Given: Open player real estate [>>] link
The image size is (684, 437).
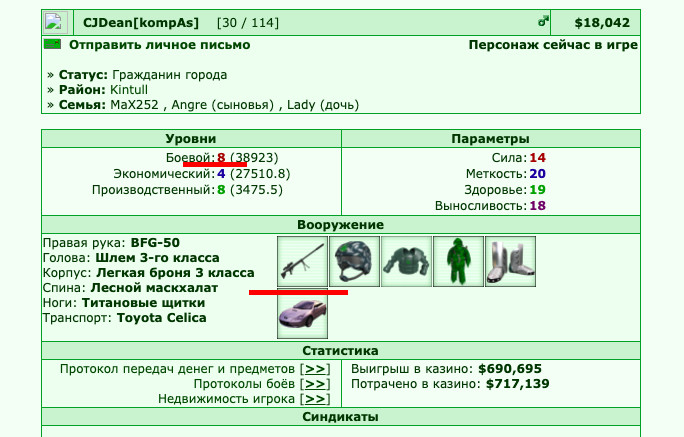Looking at the screenshot, I should click(315, 399).
